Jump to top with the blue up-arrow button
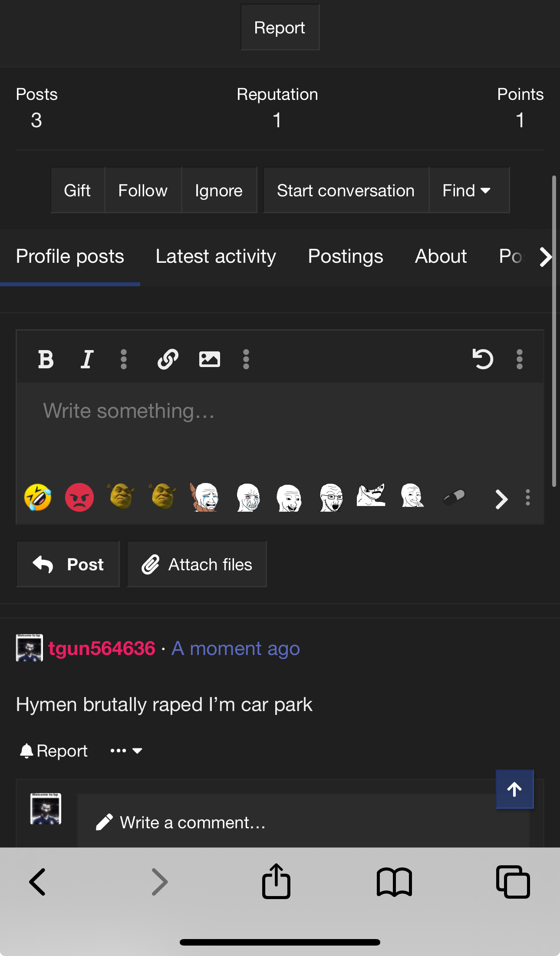The width and height of the screenshot is (560, 956). (x=515, y=789)
